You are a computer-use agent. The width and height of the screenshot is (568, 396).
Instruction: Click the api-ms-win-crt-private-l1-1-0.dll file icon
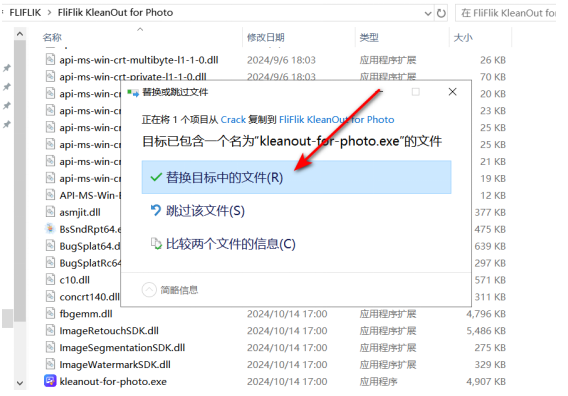pyautogui.click(x=50, y=76)
